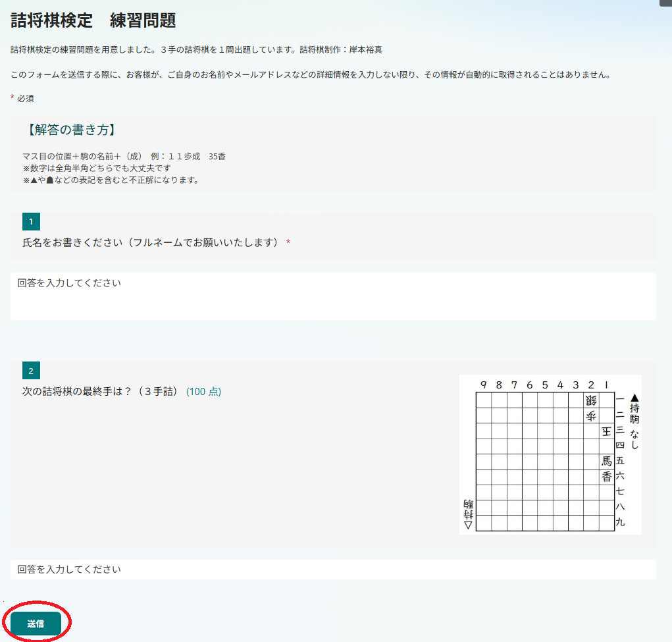This screenshot has height=642, width=672.
Task: Click the teal question number 1 badge
Action: click(31, 221)
